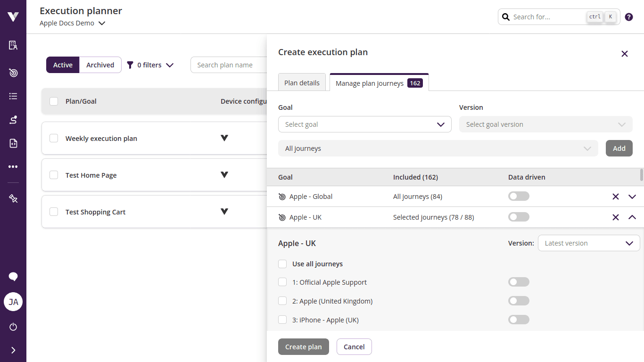This screenshot has height=362, width=644.
Task: Click the Create plan button
Action: coord(303,346)
